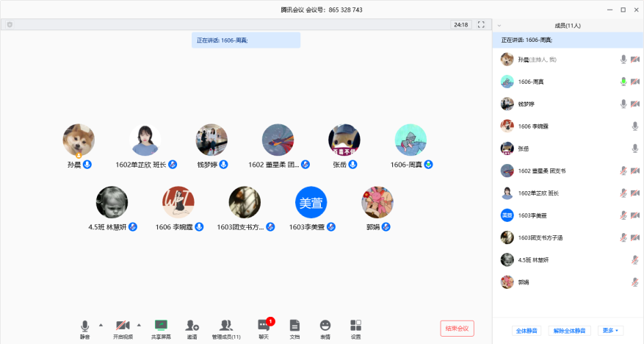The width and height of the screenshot is (644, 344).
Task: Click 孙晨's avatar thumbnail in the gallery
Action: (x=79, y=140)
